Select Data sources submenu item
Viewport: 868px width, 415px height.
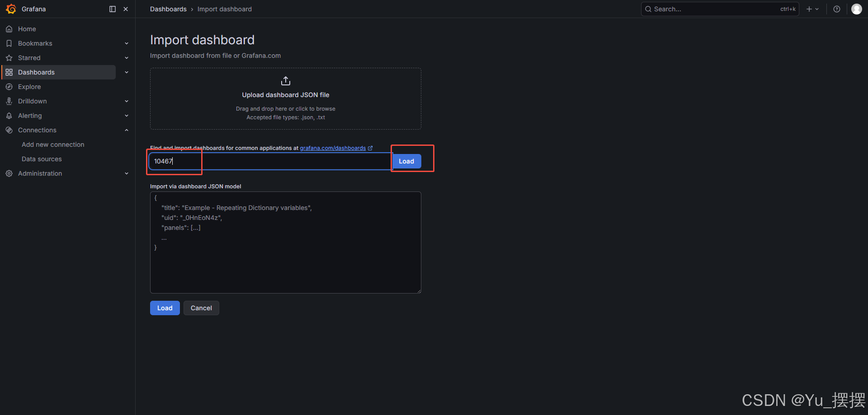pos(42,159)
